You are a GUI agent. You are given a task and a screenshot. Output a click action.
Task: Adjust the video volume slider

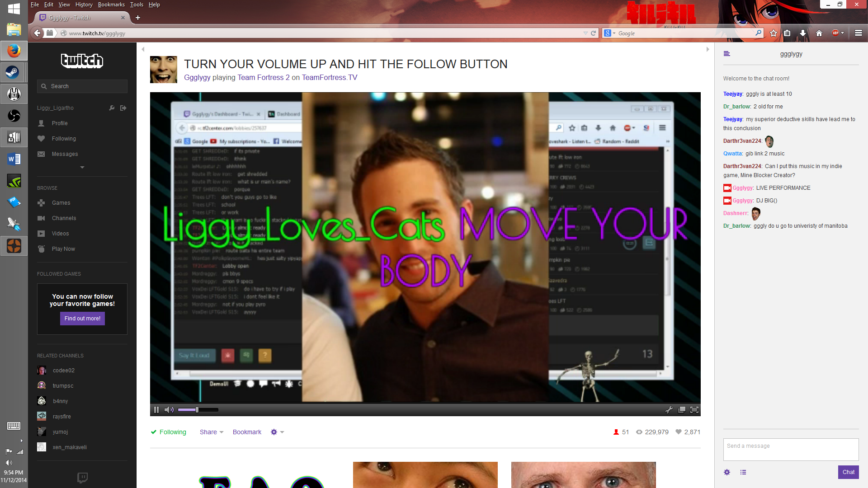point(197,410)
